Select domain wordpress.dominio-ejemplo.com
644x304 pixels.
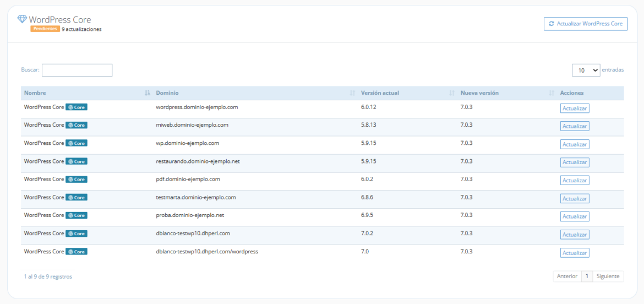pyautogui.click(x=197, y=107)
